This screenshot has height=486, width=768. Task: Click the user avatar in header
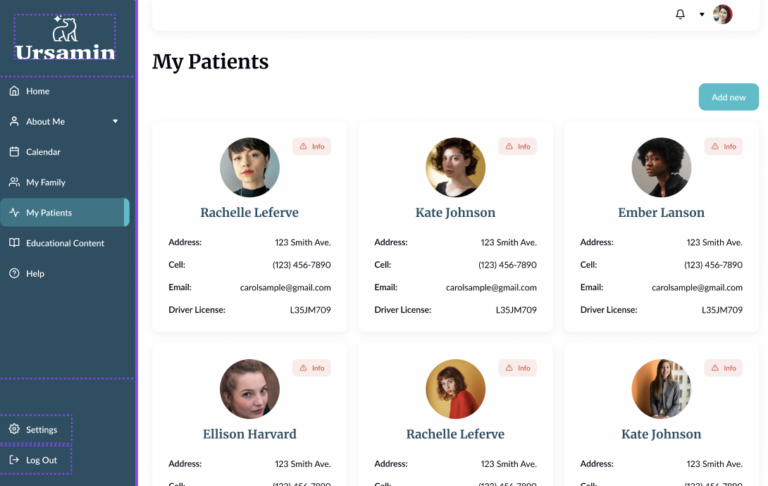tap(722, 14)
